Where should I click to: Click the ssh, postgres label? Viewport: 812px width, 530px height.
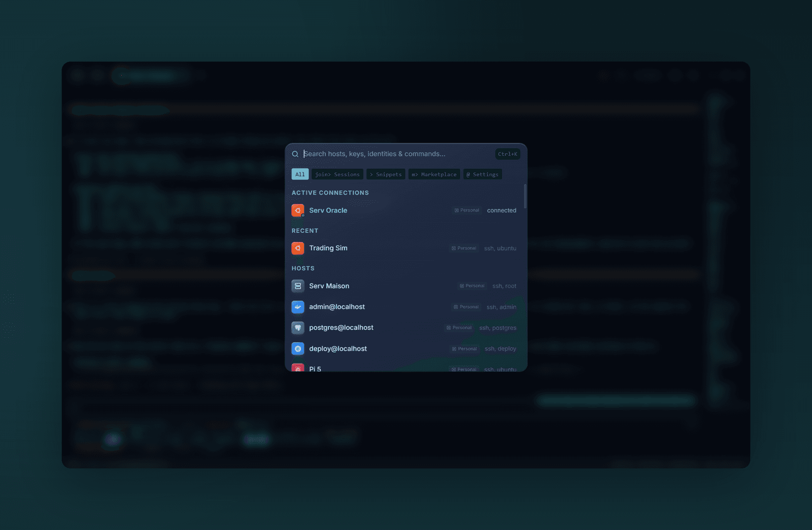click(x=498, y=328)
